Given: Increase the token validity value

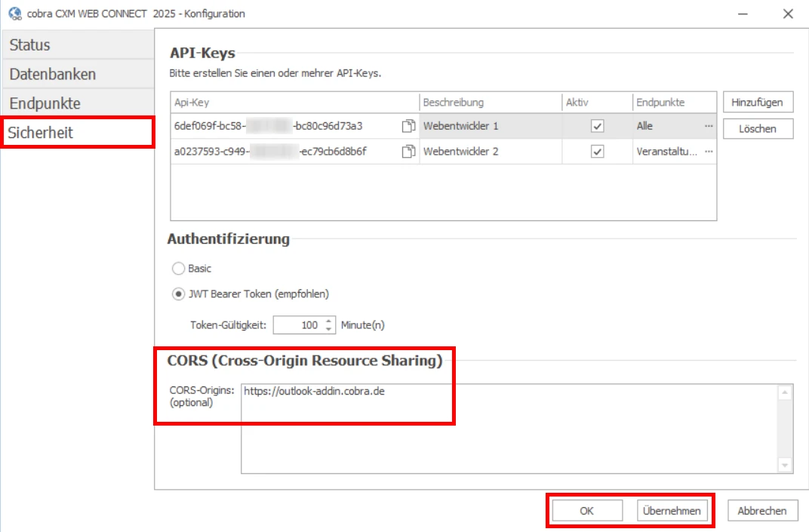Looking at the screenshot, I should click(329, 321).
